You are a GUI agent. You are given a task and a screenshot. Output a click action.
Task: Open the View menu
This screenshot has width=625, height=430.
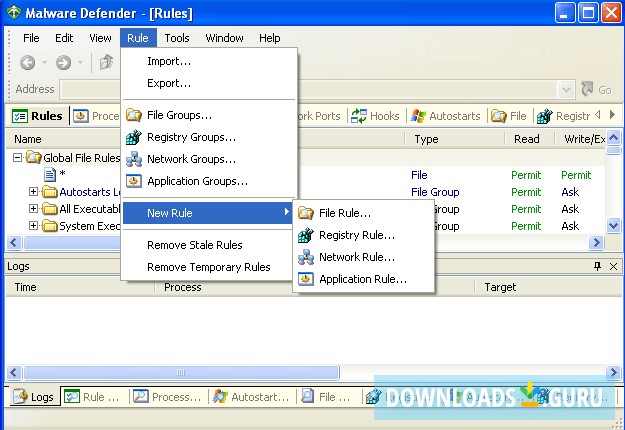pyautogui.click(x=100, y=38)
